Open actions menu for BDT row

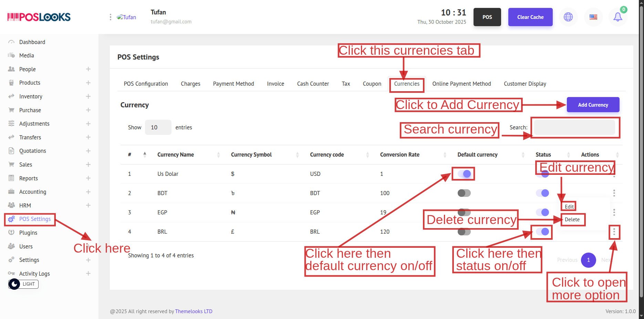click(614, 193)
